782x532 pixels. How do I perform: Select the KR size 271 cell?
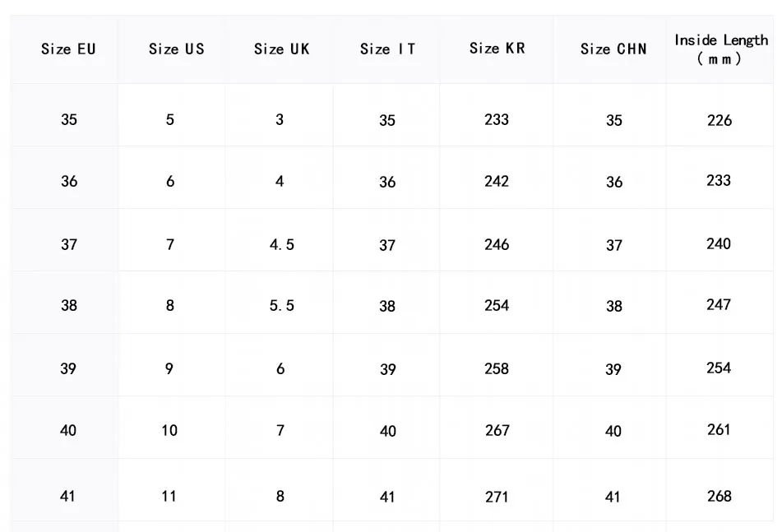click(x=497, y=497)
